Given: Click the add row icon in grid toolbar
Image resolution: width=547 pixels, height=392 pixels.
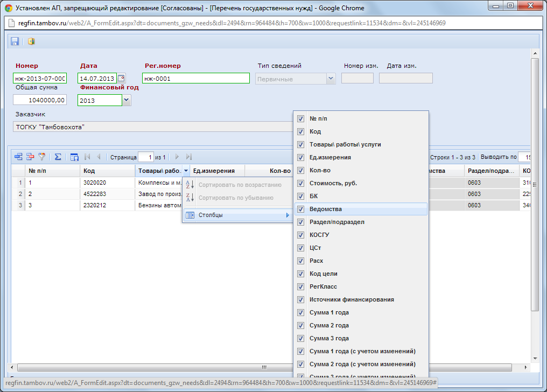Looking at the screenshot, I should pyautogui.click(x=18, y=157).
